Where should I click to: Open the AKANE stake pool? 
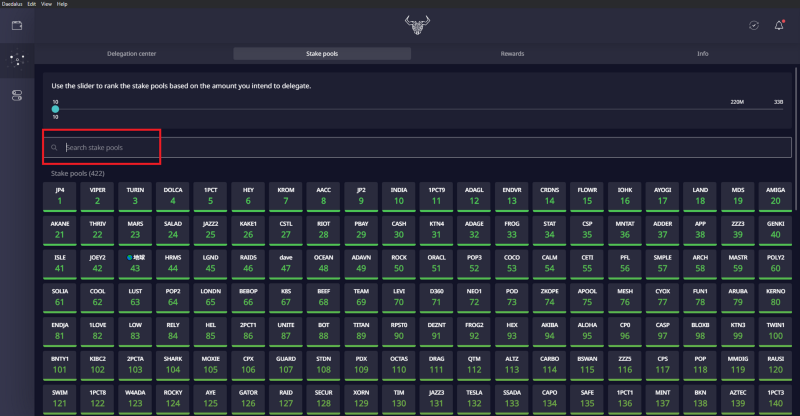click(60, 230)
